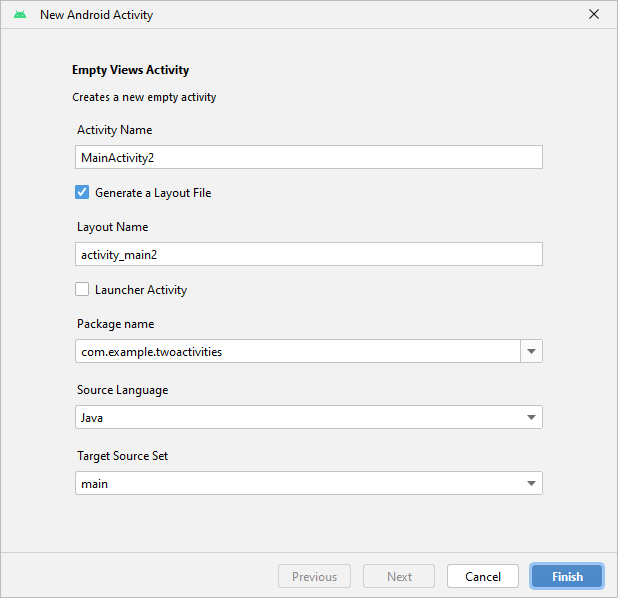Screen dimensions: 618x598
Task: Click inside the Package name text box
Action: (297, 351)
